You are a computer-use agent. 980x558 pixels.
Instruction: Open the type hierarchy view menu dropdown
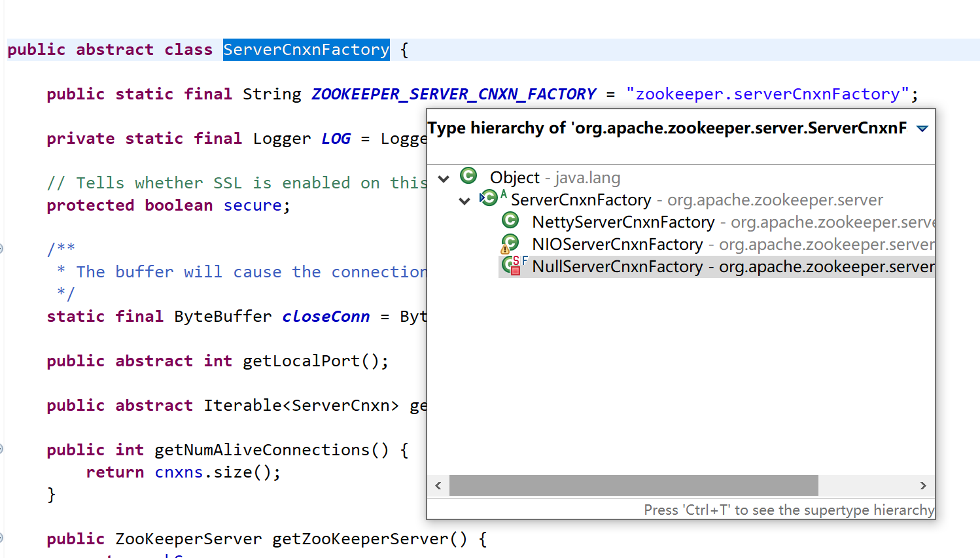click(922, 128)
